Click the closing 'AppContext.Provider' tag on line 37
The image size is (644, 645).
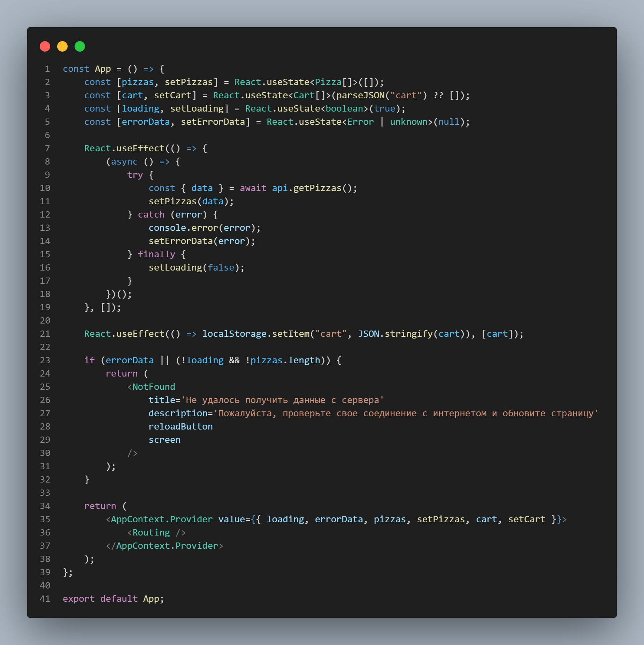(167, 546)
